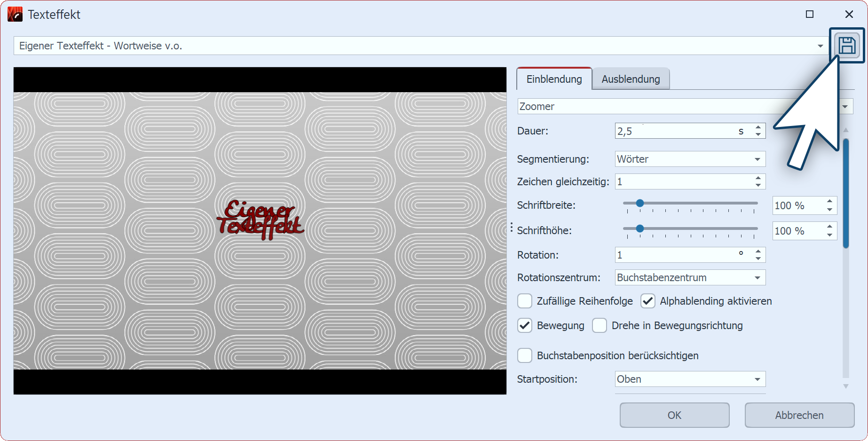Click the save text effect disk icon
This screenshot has width=868, height=441.
point(847,46)
